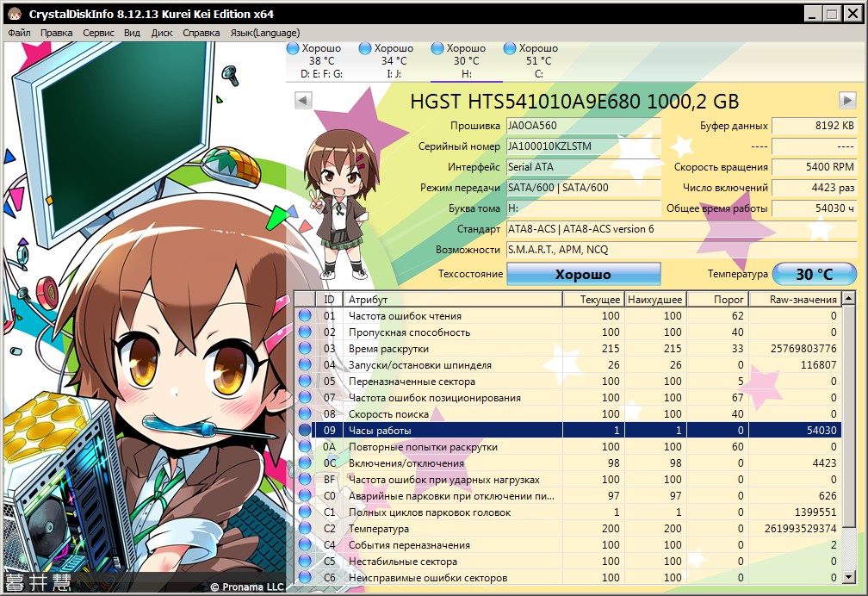
Task: Click rotation speed 5400 RPM field
Action: click(x=815, y=167)
